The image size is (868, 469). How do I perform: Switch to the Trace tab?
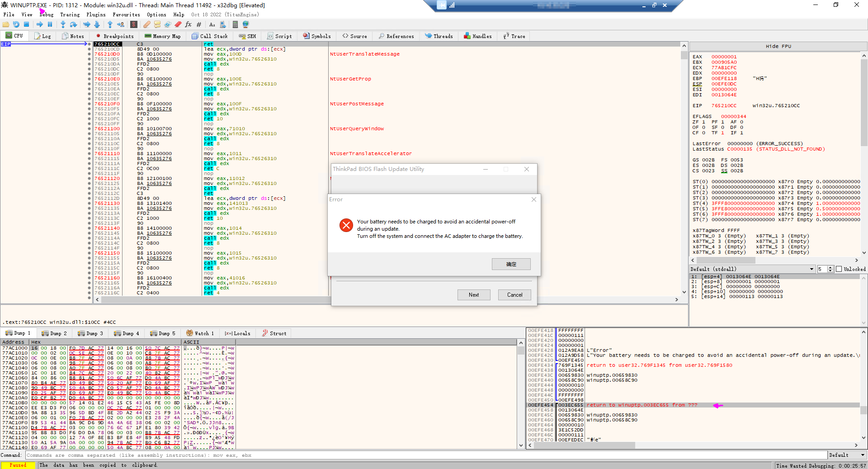point(514,36)
